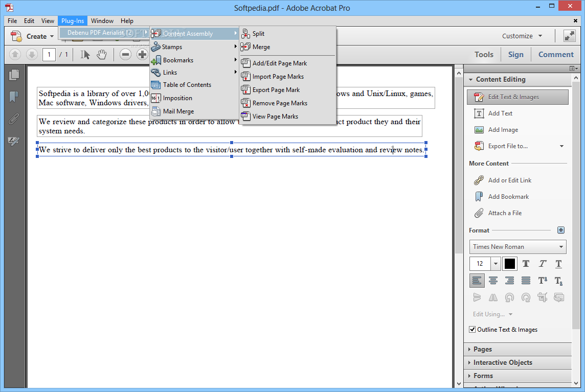Screen dimensions: 585x392
Task: Apply subscript text formatting
Action: (x=558, y=281)
